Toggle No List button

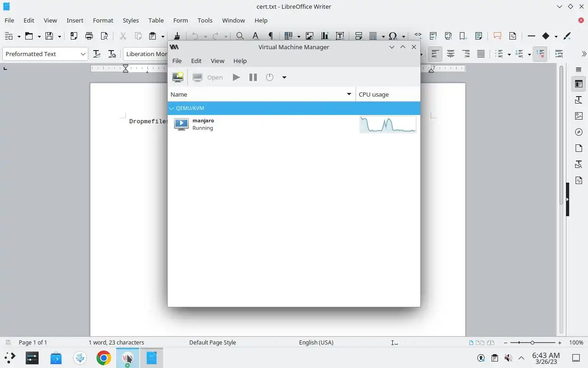click(540, 54)
